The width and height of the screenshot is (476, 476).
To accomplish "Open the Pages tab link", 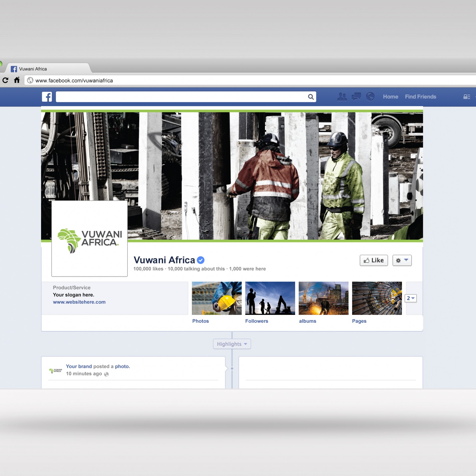I will click(x=359, y=321).
